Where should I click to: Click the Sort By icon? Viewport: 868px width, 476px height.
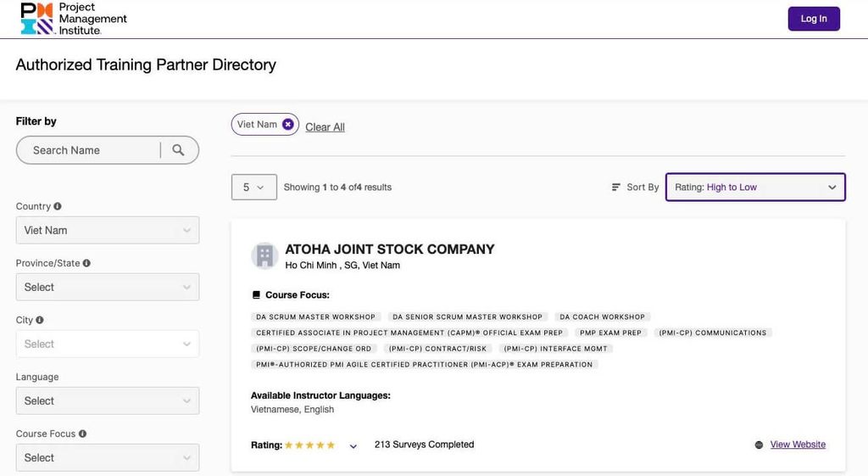[x=616, y=188]
